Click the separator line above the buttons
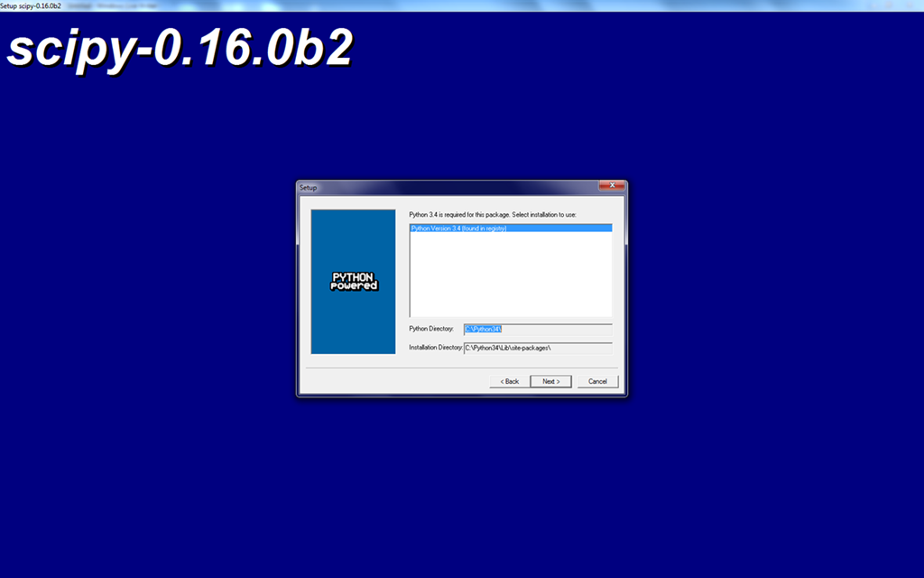The height and width of the screenshot is (578, 924). click(462, 368)
